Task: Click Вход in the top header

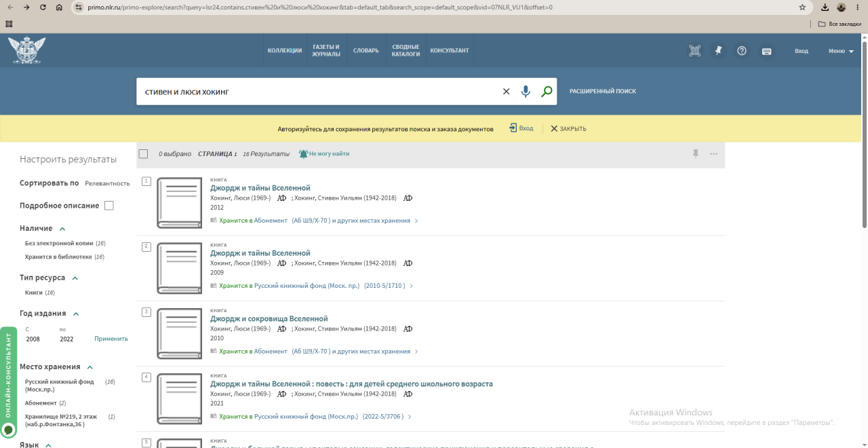Action: (x=802, y=51)
